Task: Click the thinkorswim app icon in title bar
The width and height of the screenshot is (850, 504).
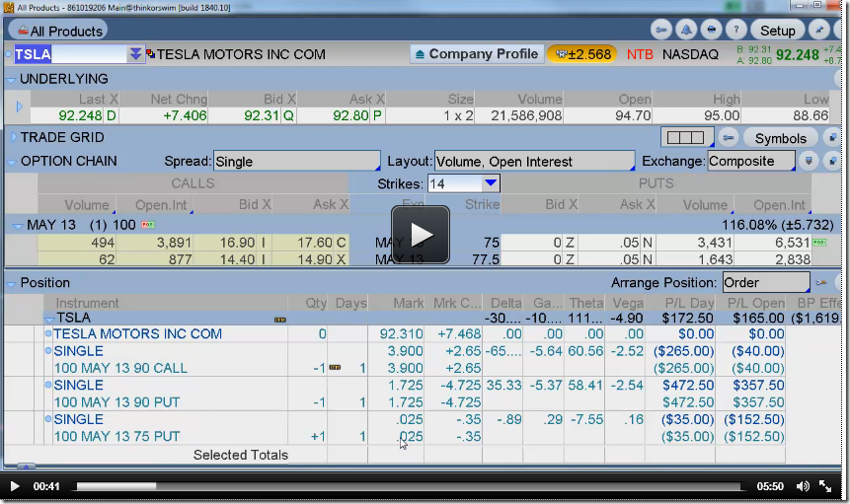Action: (9, 8)
